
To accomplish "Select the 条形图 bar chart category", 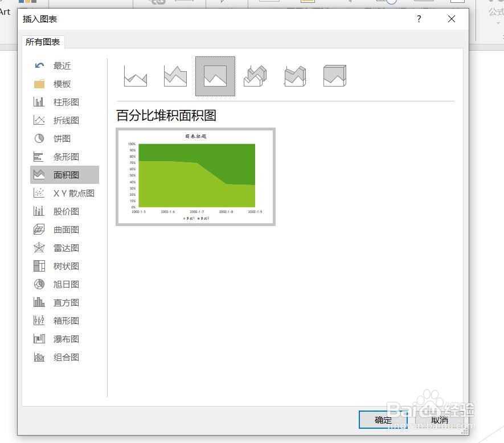I will click(65, 157).
